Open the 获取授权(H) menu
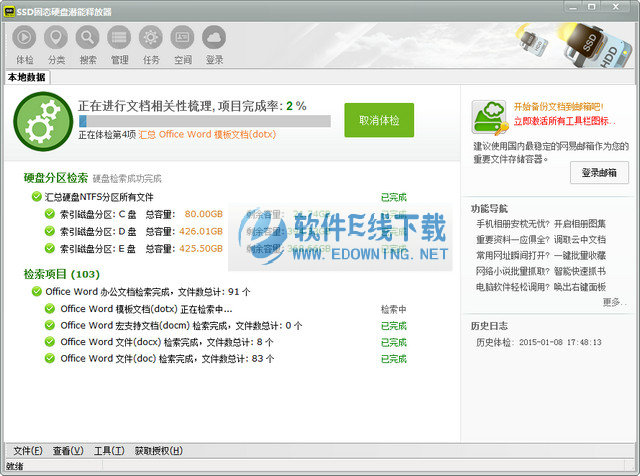This screenshot has height=476, width=640. pos(159,451)
